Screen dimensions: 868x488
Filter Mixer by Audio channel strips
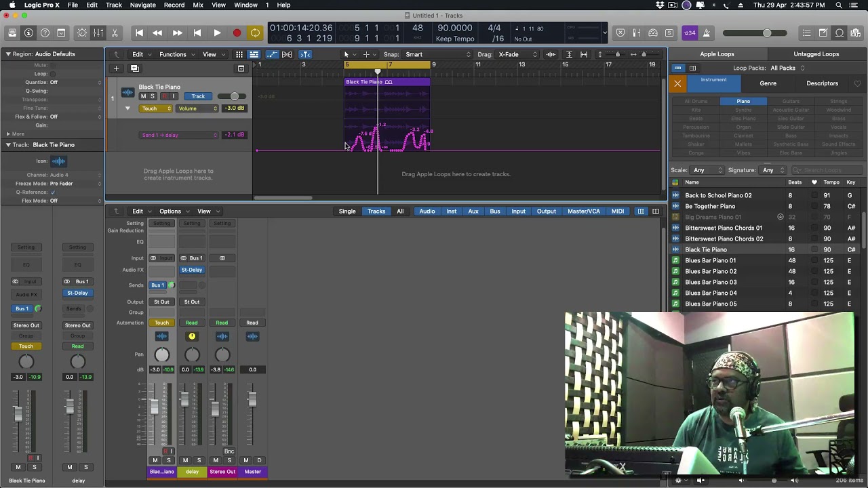(427, 211)
